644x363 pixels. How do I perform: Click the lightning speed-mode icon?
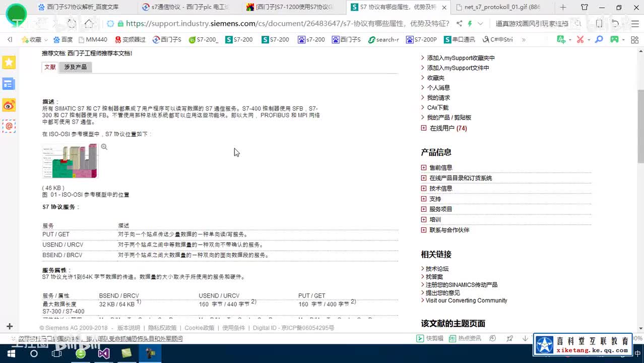click(x=470, y=24)
